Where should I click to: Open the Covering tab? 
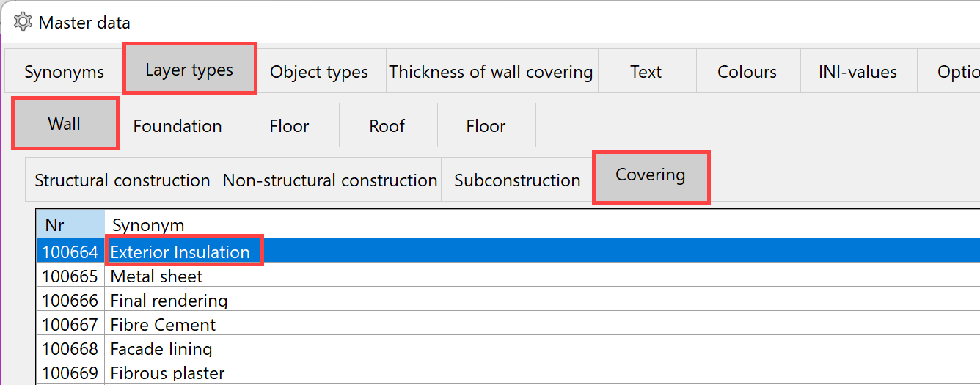(x=651, y=177)
